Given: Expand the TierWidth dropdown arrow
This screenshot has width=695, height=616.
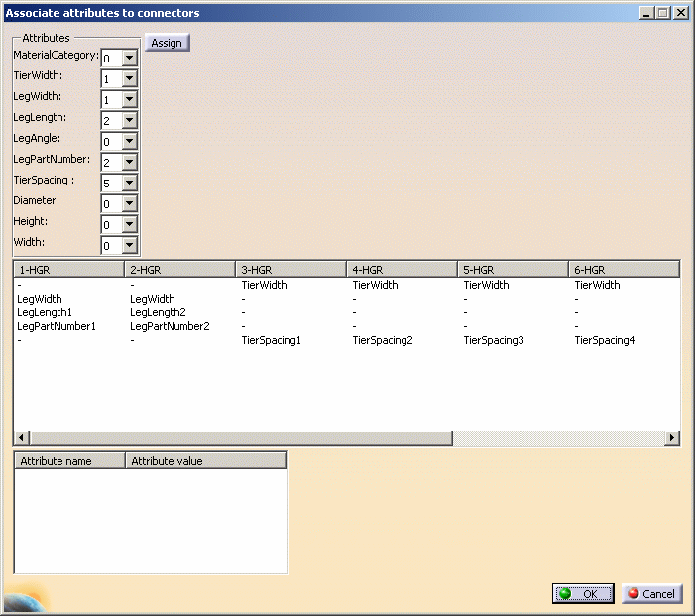Looking at the screenshot, I should click(x=129, y=79).
